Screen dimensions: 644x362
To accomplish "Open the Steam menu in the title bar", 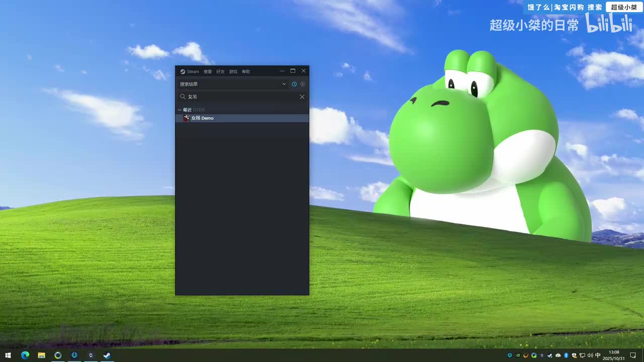I will (x=190, y=71).
